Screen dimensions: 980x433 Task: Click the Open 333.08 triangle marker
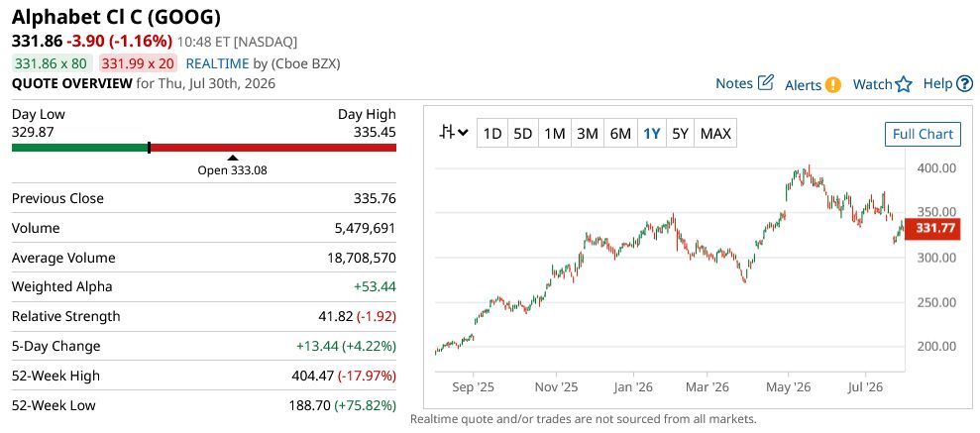233,159
